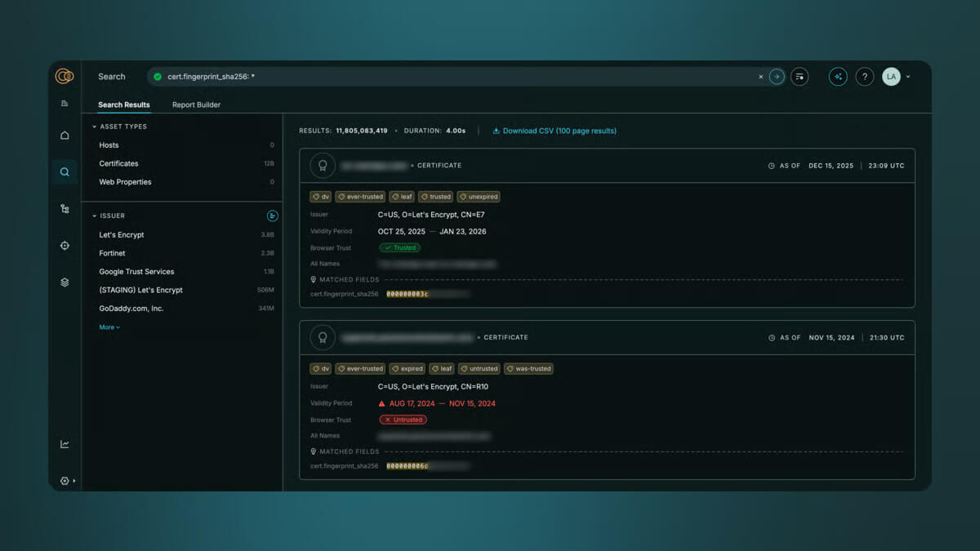Open the LA account avatar dropdown
Viewport: 980px width, 551px height.
click(x=892, y=76)
